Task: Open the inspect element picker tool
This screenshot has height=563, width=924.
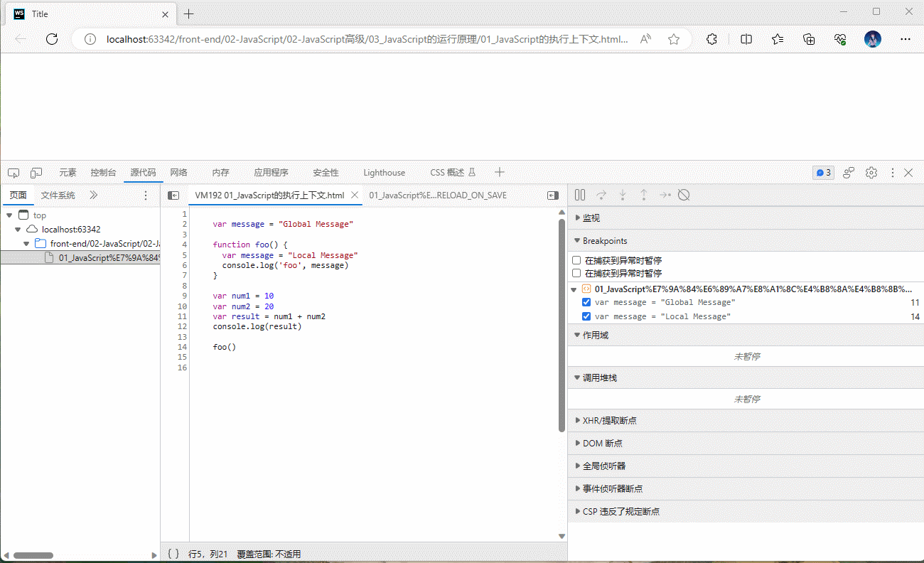Action: coord(14,173)
